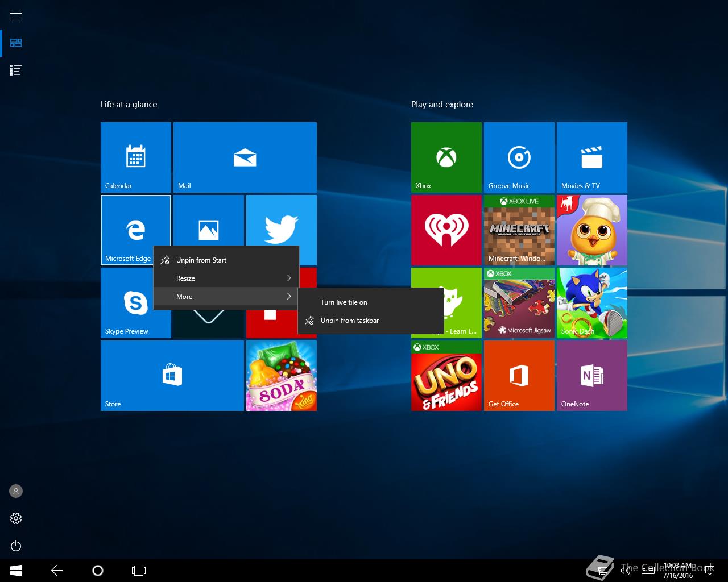Open the iHeartRadio tile
The height and width of the screenshot is (582, 728).
[x=446, y=230]
